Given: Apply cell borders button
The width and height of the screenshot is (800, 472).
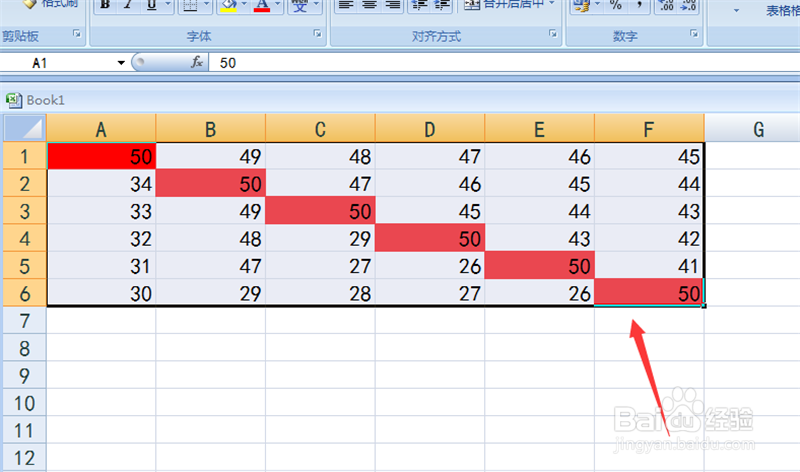Looking at the screenshot, I should (190, 6).
